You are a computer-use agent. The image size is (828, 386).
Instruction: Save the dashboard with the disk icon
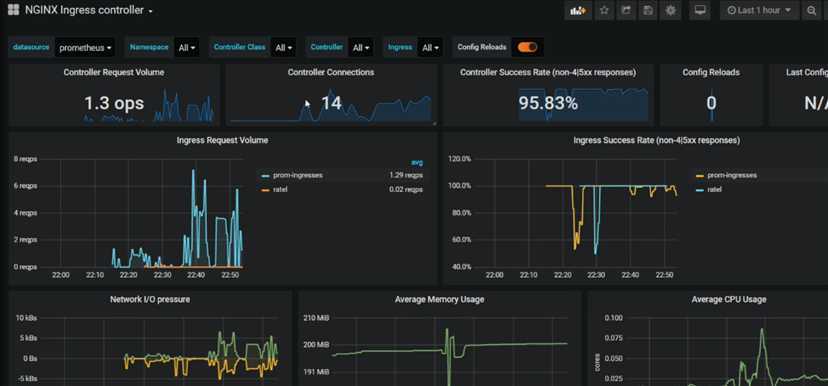[648, 11]
